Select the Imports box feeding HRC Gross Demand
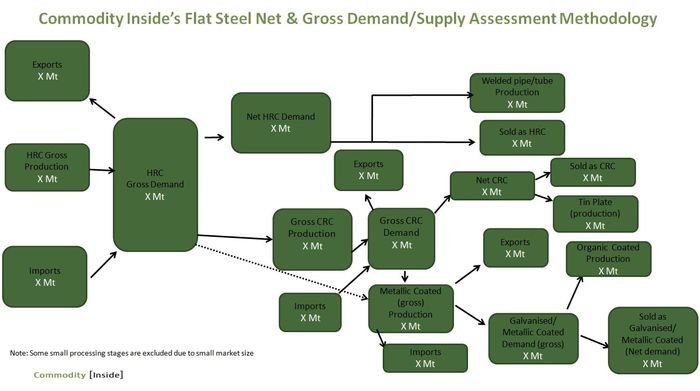700x391 pixels. [x=45, y=277]
